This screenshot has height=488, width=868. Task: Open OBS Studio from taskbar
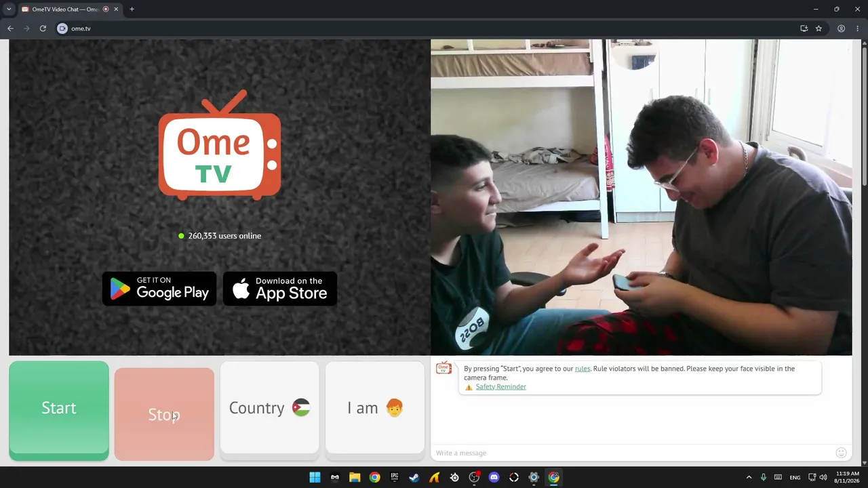[475, 477]
